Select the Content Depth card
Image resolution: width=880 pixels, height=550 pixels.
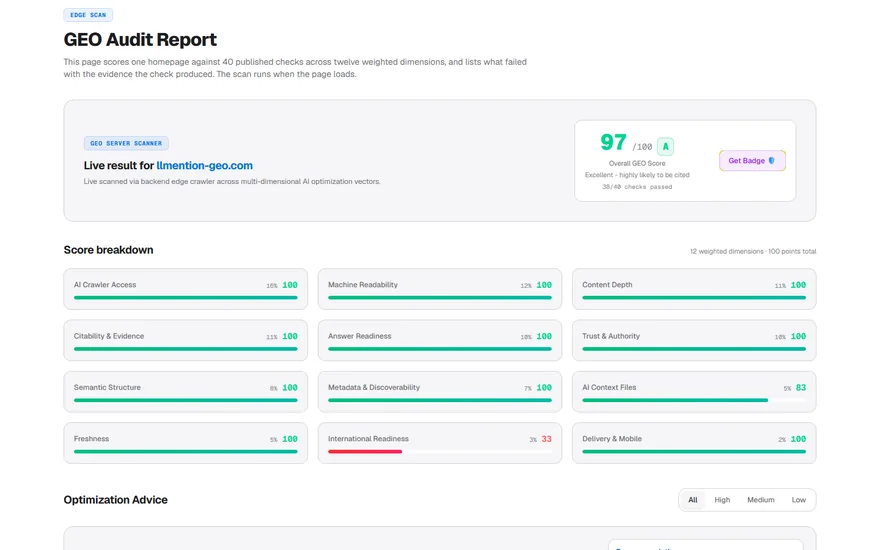tap(694, 289)
